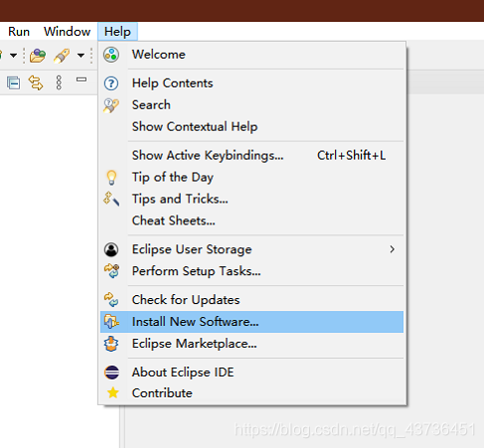Click the Ctrl+Shift+L shortcut text
The height and width of the screenshot is (448, 484).
point(351,155)
